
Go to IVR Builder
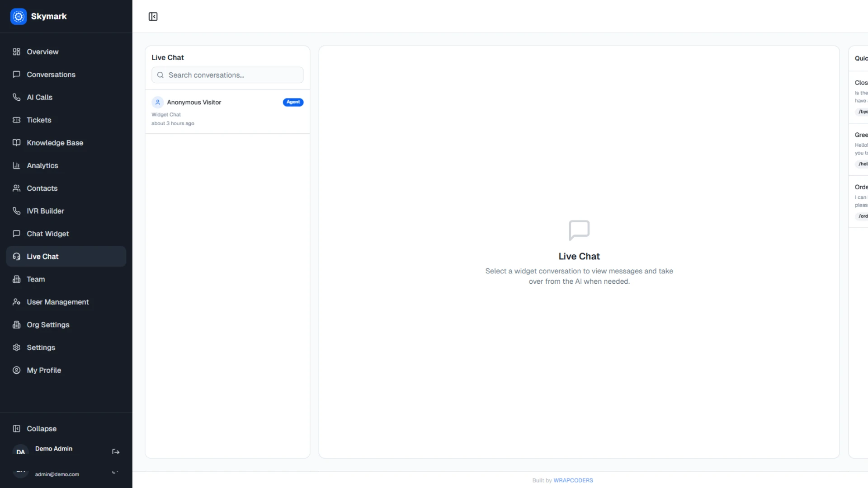[x=66, y=211]
